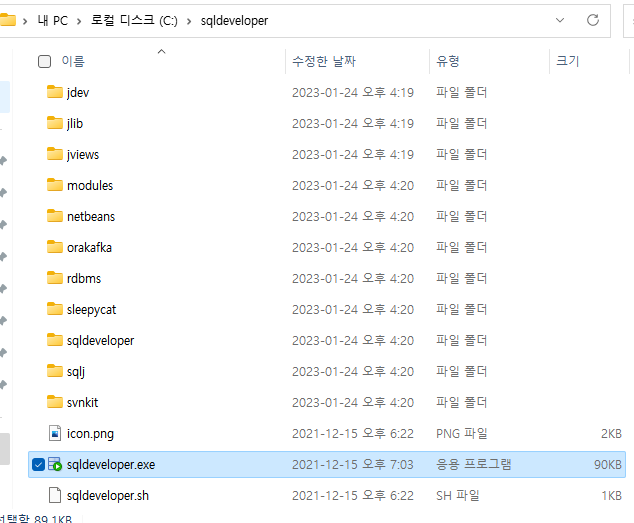Click the svnkit folder icon
The width and height of the screenshot is (634, 523).
[x=55, y=402]
